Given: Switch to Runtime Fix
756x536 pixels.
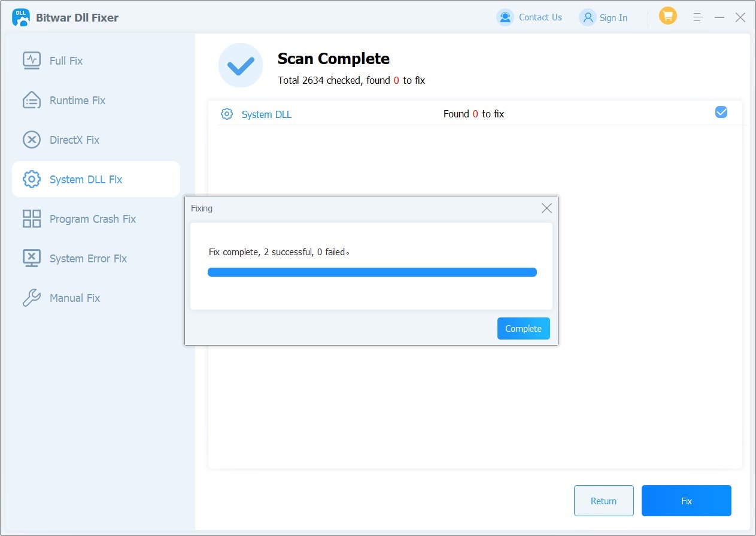Looking at the screenshot, I should pyautogui.click(x=96, y=100).
